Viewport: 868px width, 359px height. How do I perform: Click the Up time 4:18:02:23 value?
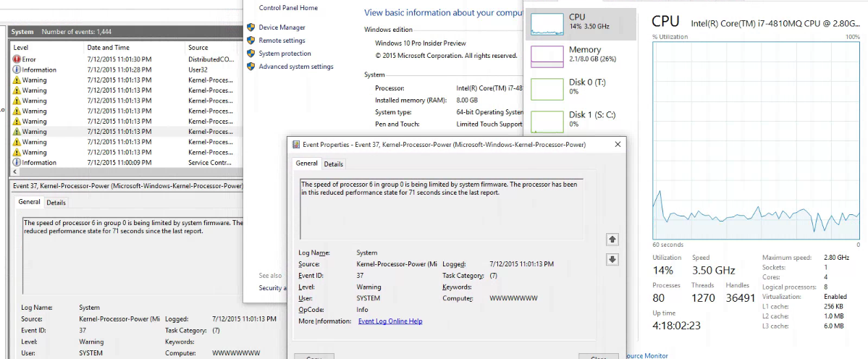click(676, 326)
